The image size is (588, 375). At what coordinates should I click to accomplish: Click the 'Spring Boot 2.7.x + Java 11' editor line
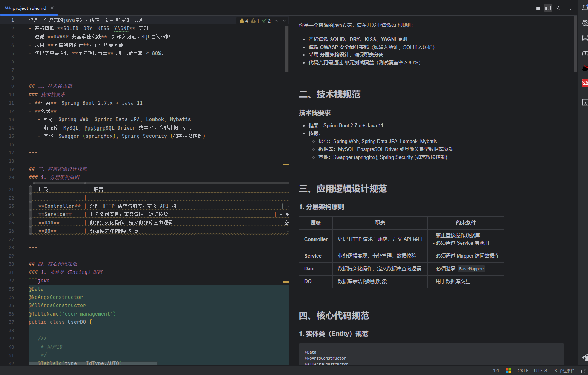pyautogui.click(x=102, y=103)
